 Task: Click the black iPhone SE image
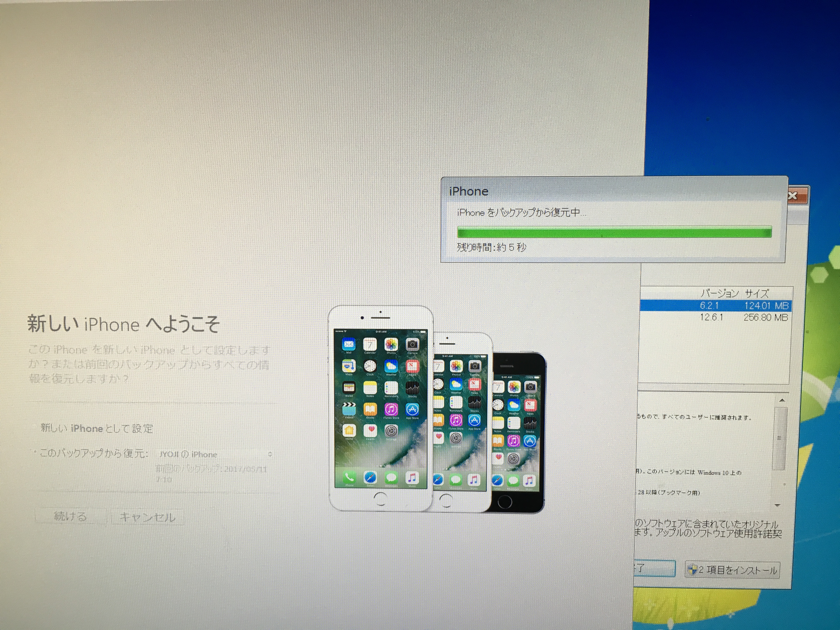[520, 433]
